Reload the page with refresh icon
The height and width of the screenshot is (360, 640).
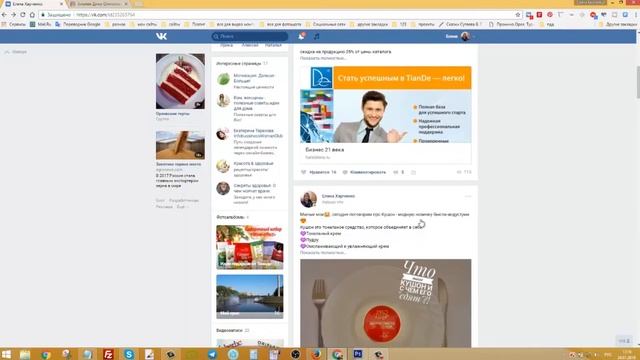coord(23,15)
